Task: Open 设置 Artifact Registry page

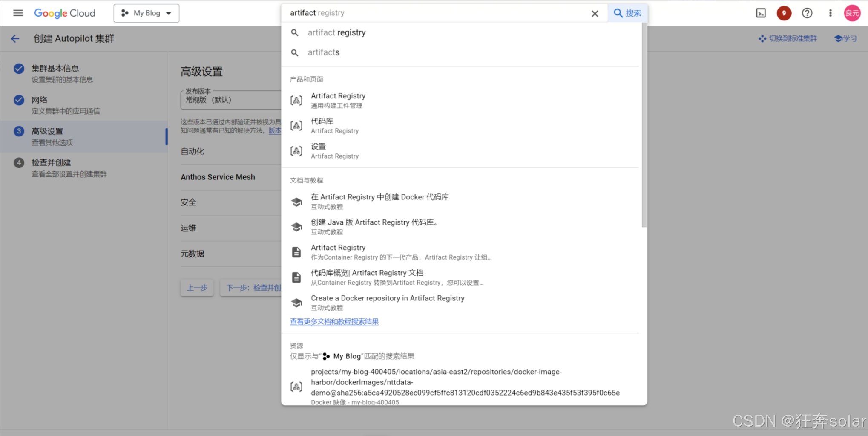Action: coord(460,151)
